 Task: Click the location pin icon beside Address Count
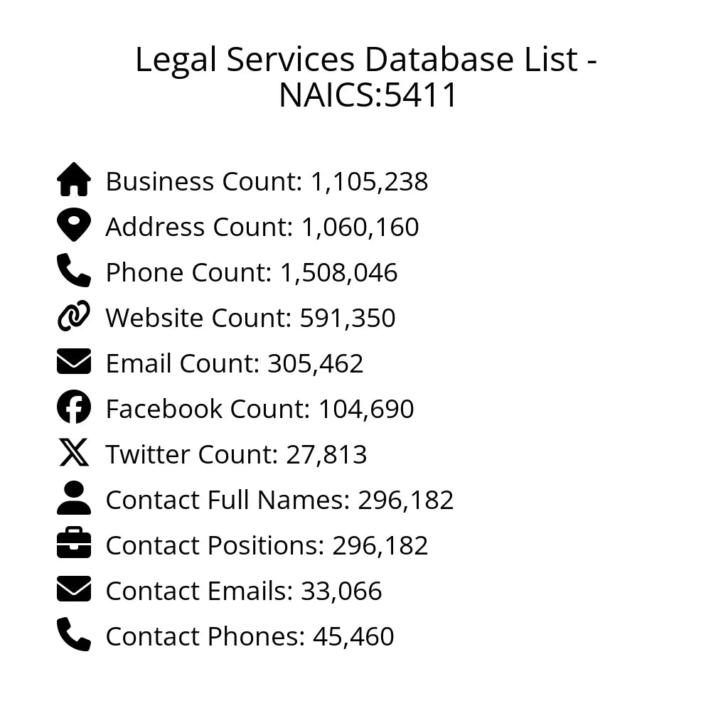[x=74, y=225]
